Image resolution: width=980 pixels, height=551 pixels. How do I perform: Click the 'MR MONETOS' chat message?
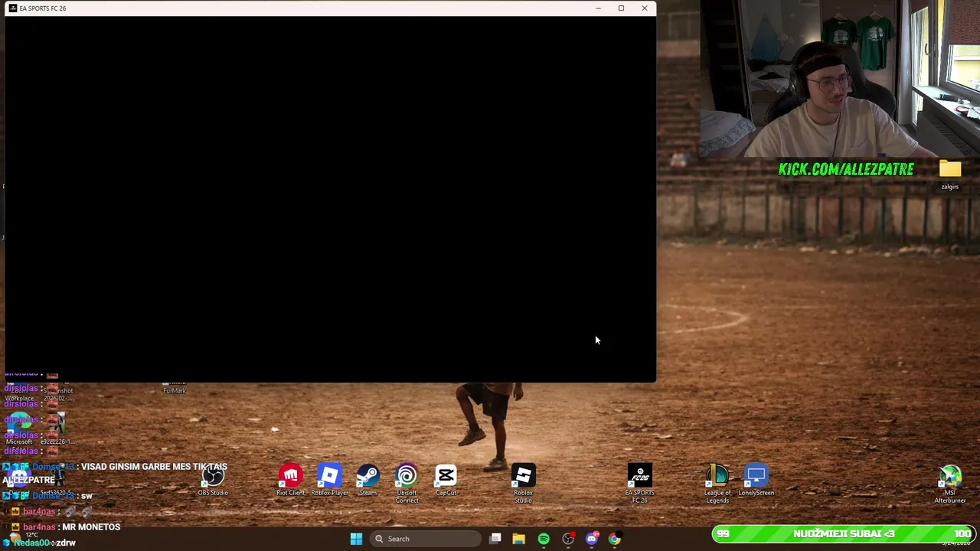(x=91, y=527)
